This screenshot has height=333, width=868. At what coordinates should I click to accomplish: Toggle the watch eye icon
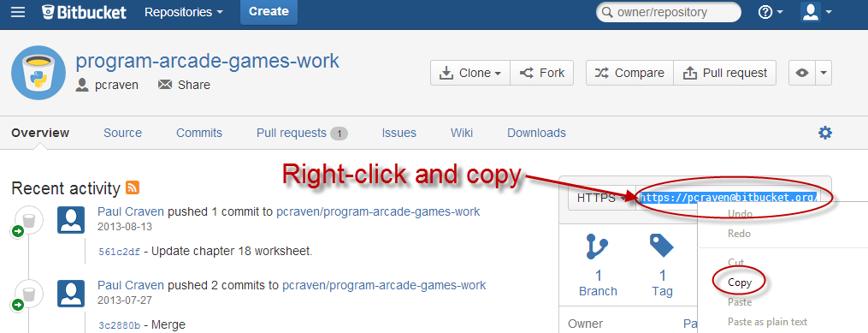(x=802, y=73)
